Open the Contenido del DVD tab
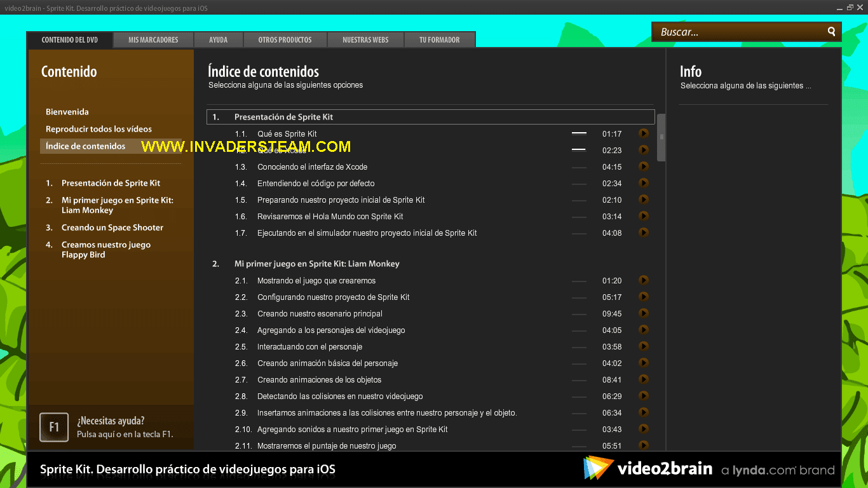Screen dimensions: 868x488 70,39
